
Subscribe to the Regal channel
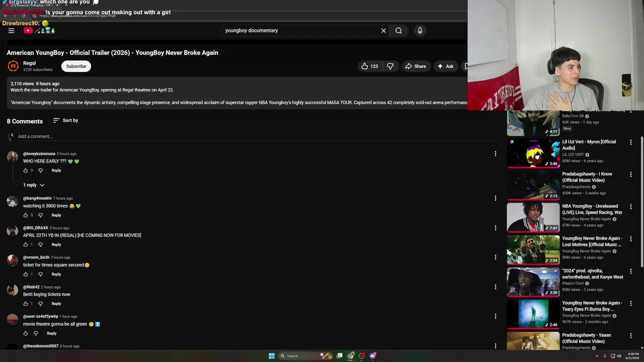click(76, 66)
